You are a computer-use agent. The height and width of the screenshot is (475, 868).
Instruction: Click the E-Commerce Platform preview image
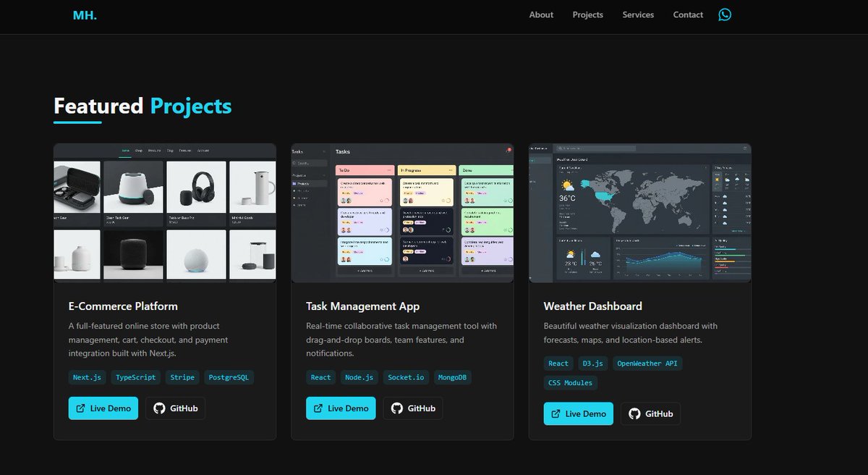tap(165, 213)
